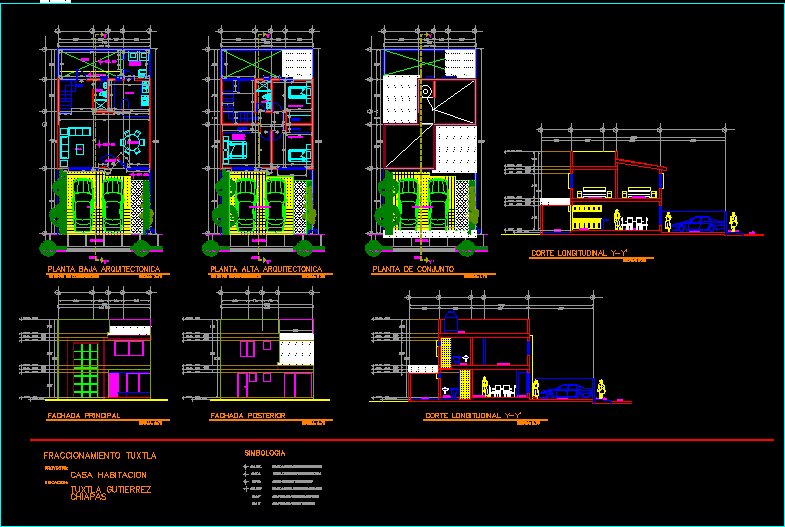Select the CASA HABITACION project text
Viewport: 785px width, 527px height.
click(x=108, y=474)
